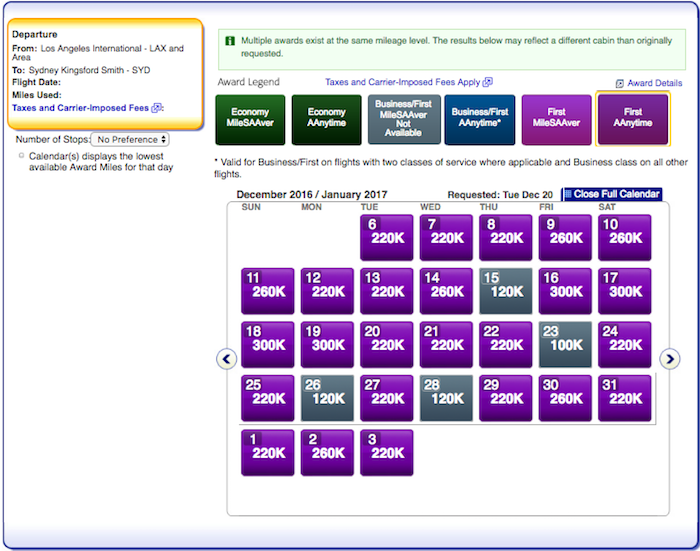Pick December 14 at 260K

(446, 291)
